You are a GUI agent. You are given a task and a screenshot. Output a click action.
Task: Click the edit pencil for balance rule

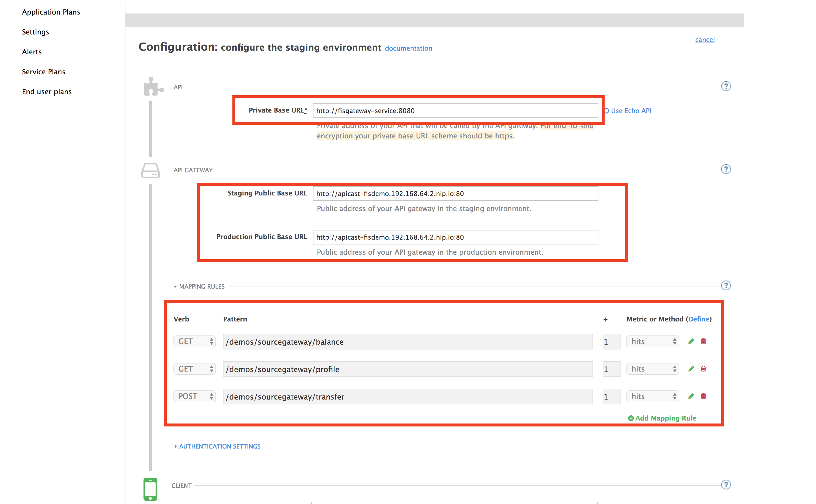(691, 341)
